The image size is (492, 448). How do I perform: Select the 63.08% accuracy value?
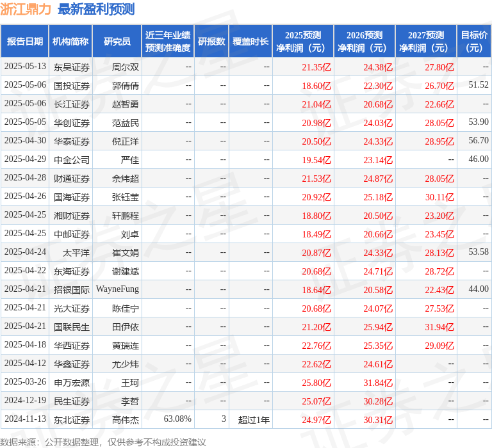point(177,420)
